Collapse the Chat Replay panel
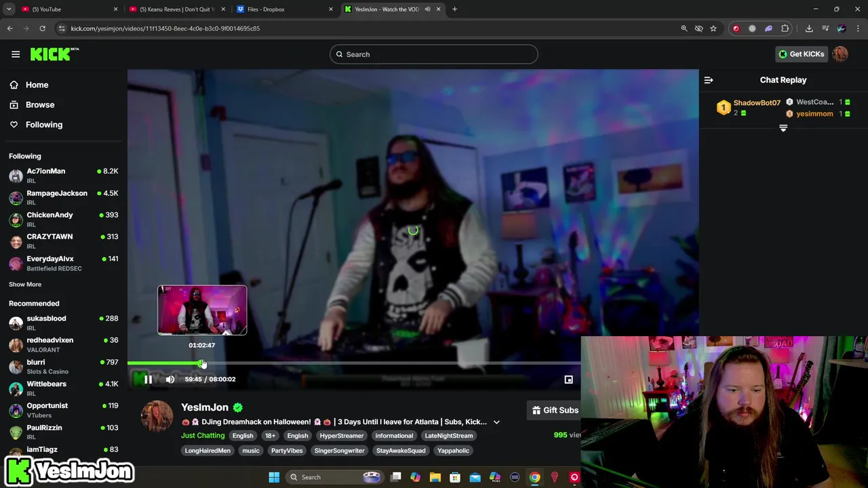868x488 pixels. 709,80
